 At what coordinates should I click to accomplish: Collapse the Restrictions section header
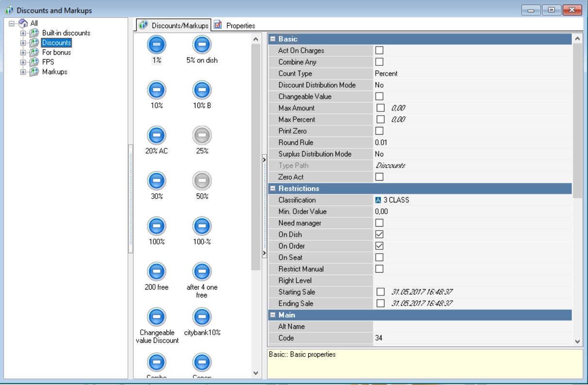tap(273, 189)
